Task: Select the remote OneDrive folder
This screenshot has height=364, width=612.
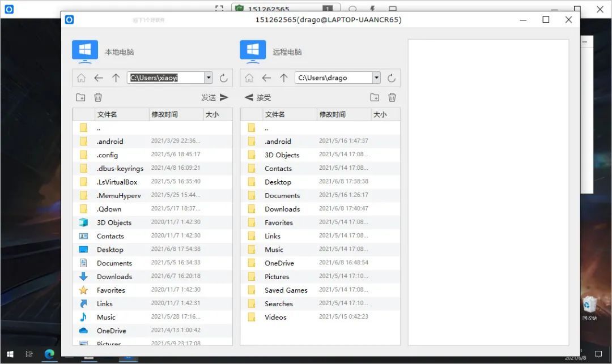Action: pos(320,263)
